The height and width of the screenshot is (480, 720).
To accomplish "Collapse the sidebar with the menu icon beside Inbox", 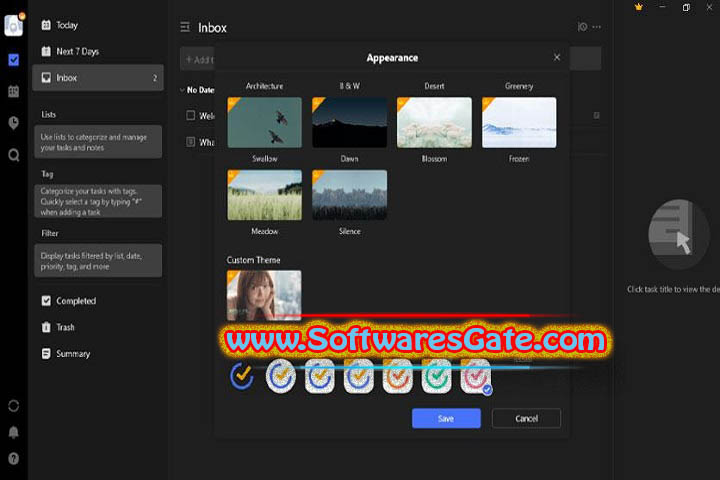I will click(x=185, y=27).
